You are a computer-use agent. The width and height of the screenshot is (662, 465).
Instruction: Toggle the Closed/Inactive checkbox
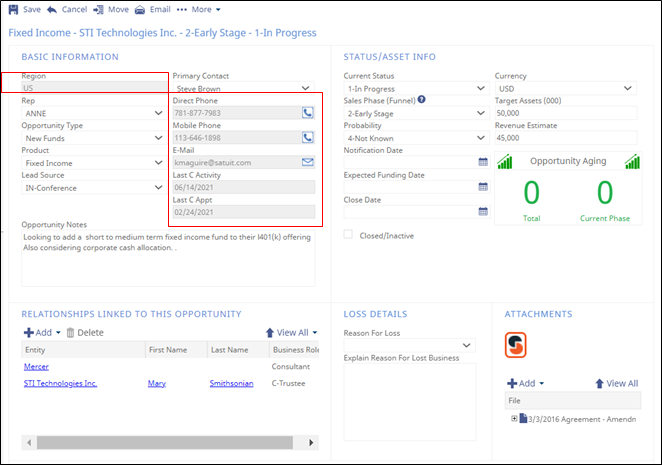coord(348,234)
